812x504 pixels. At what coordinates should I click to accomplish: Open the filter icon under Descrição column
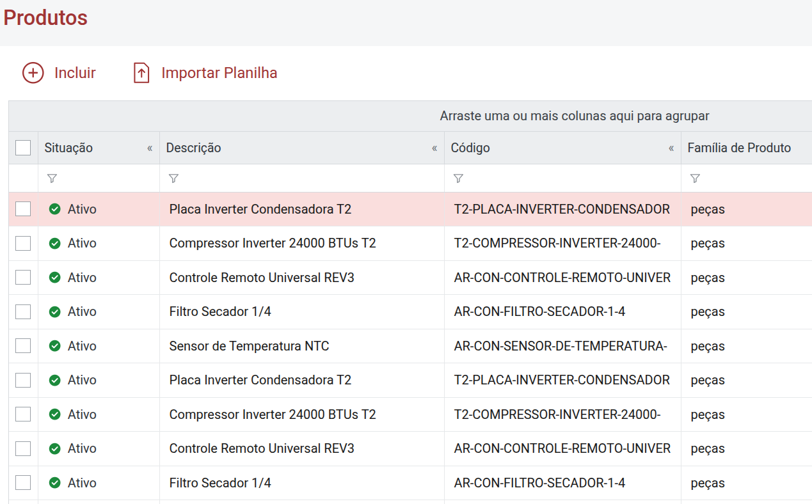pos(173,178)
